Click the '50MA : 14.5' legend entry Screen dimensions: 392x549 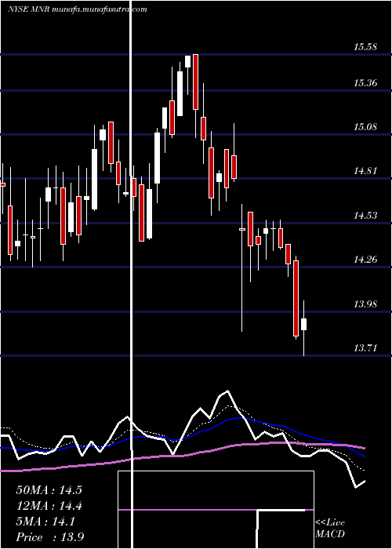pyautogui.click(x=49, y=490)
